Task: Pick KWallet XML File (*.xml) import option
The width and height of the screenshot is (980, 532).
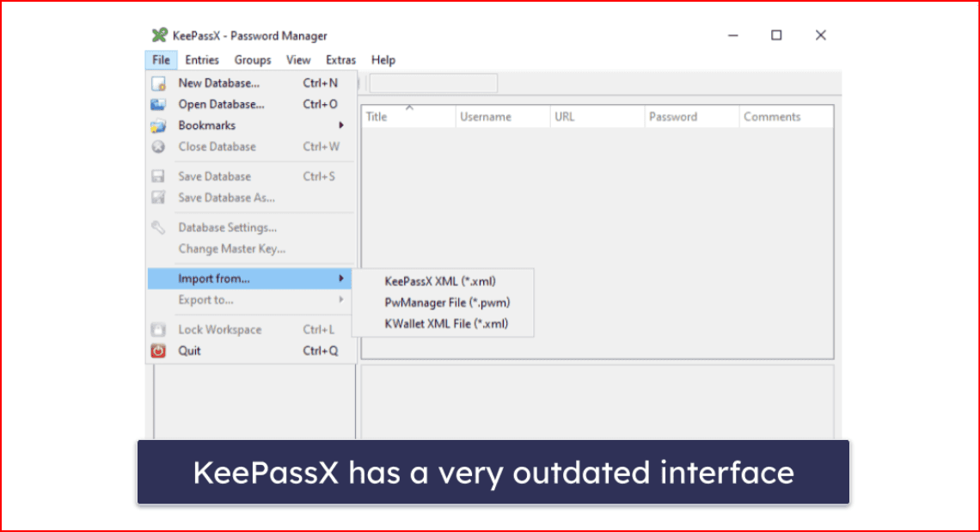Action: 446,324
